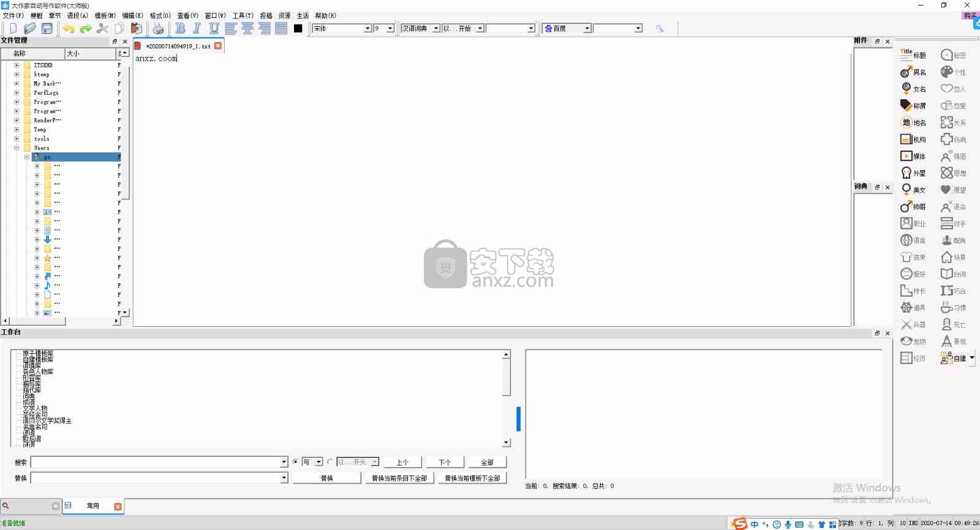Screen dimensions: 980x530
Task: Open the 自建 custom dropdown arrow
Action: coord(972,357)
